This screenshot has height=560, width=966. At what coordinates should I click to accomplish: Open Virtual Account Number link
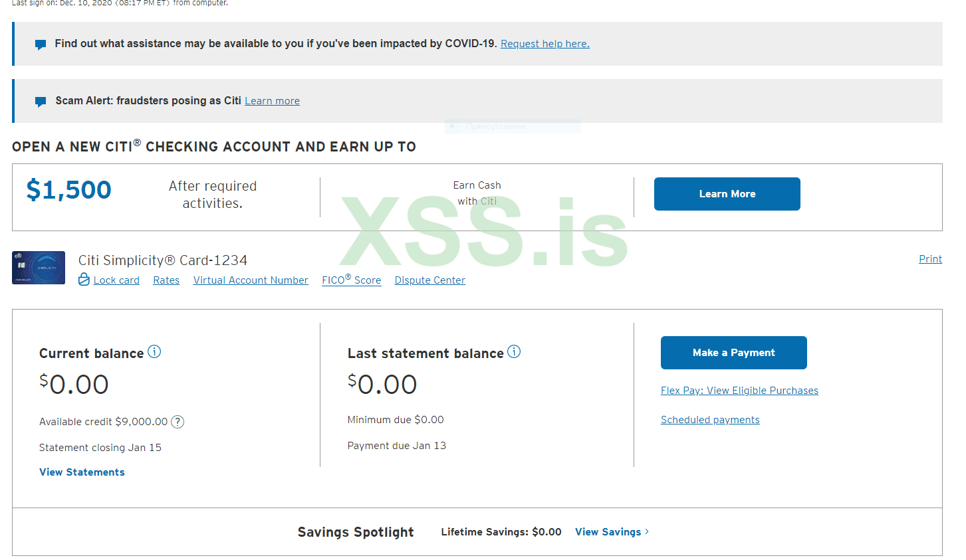click(251, 280)
